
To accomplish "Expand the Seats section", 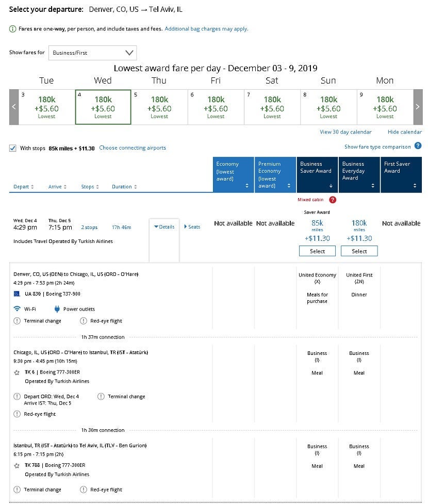I will pos(192,227).
